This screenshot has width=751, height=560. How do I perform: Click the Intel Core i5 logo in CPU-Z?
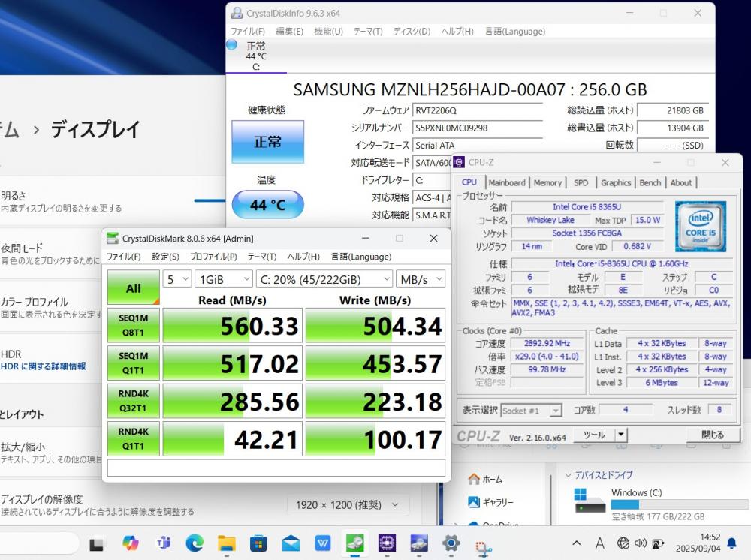coord(701,227)
